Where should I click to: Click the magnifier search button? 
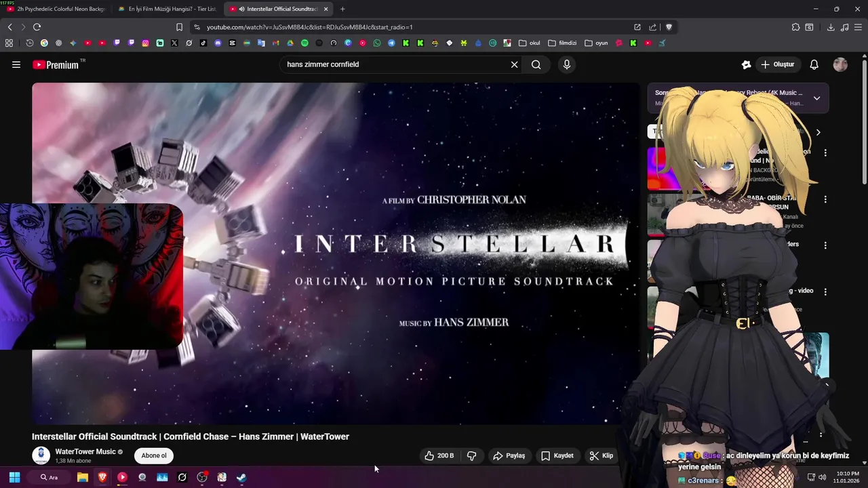[x=536, y=64]
